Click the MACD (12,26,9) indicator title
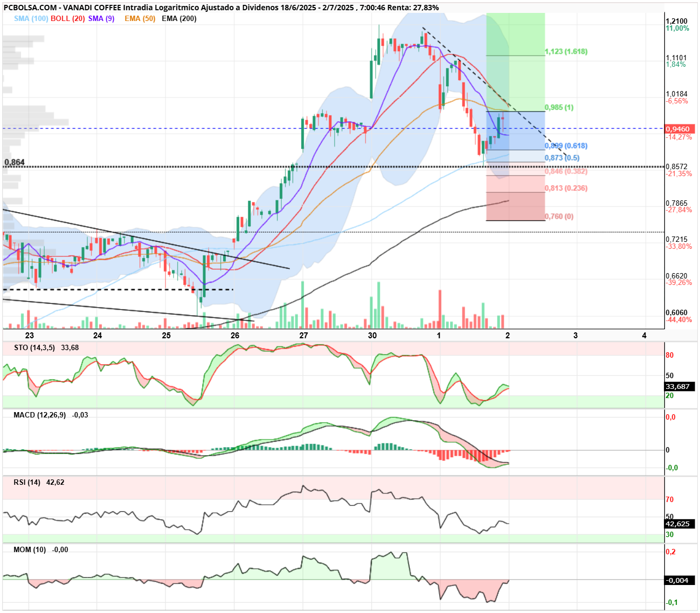 (x=40, y=415)
